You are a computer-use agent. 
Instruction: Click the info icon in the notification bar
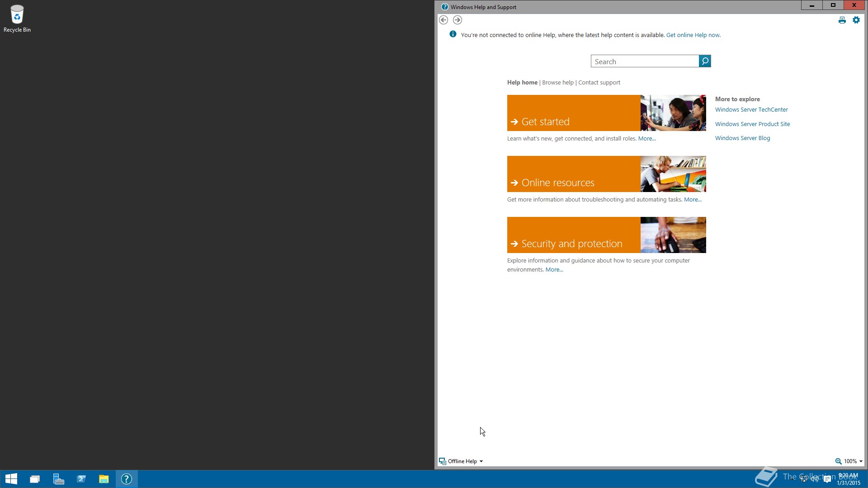coord(453,34)
